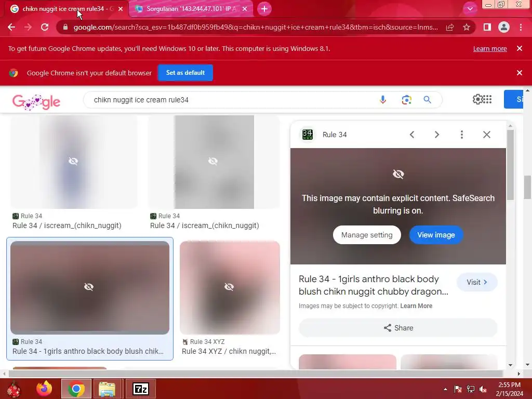Click the Rule 34 source icon in preview panel
The image size is (532, 399).
(308, 135)
